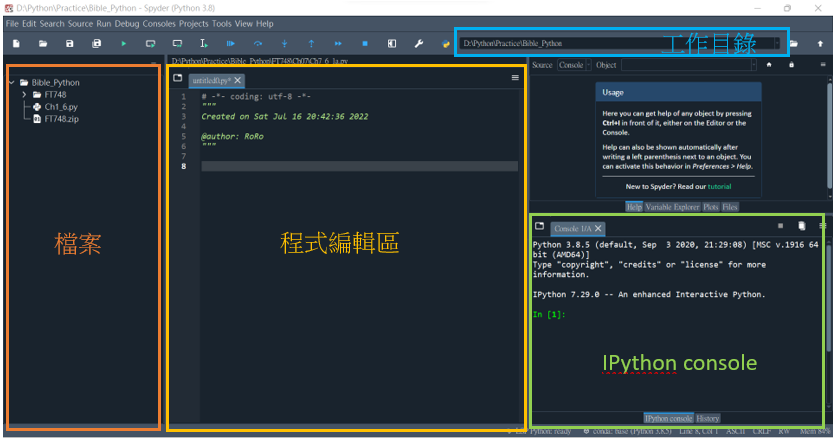Switch to the History tab
This screenshot has height=439, width=835.
tap(708, 418)
